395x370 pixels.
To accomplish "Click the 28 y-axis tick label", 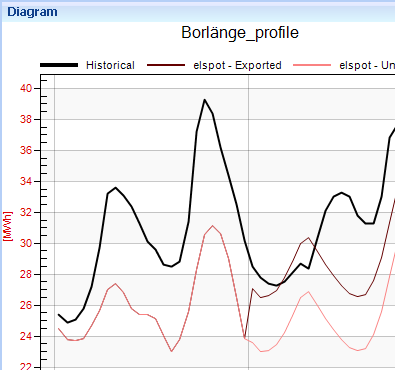I will (x=26, y=274).
